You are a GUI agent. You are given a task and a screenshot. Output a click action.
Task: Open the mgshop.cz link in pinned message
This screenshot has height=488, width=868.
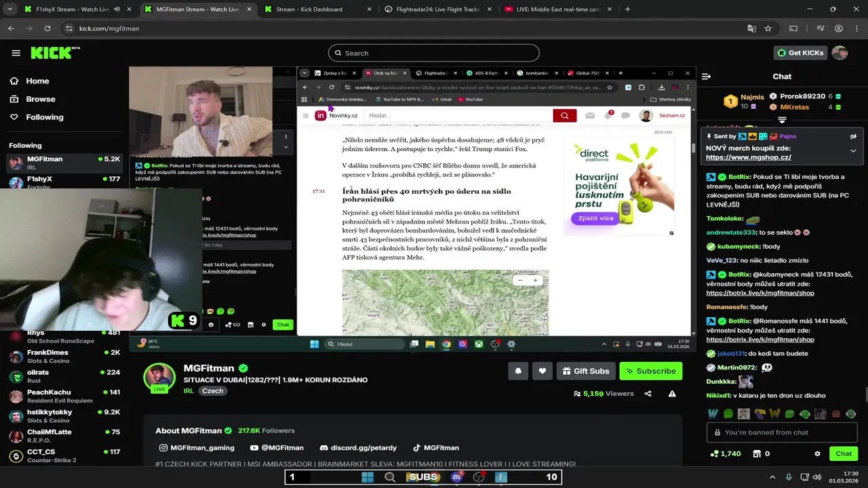(748, 157)
